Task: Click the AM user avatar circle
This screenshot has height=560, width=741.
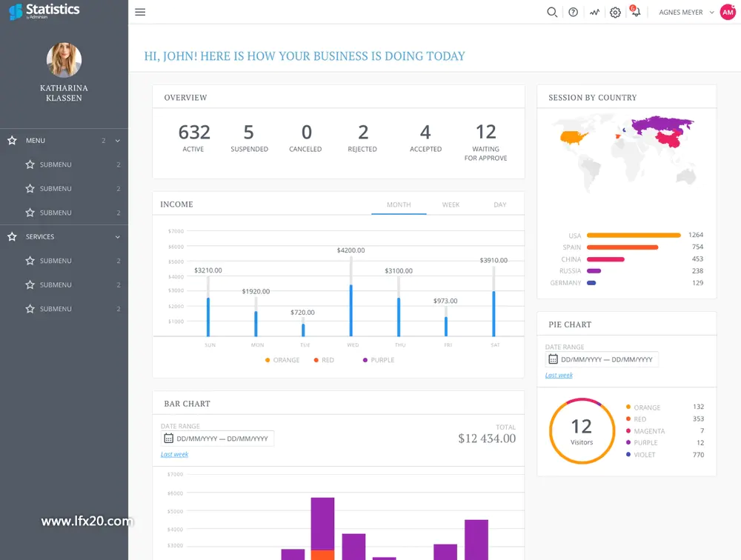Action: [728, 13]
